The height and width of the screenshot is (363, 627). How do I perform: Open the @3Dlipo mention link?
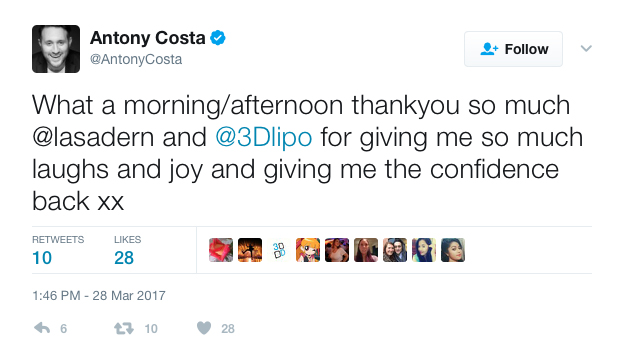pos(264,137)
